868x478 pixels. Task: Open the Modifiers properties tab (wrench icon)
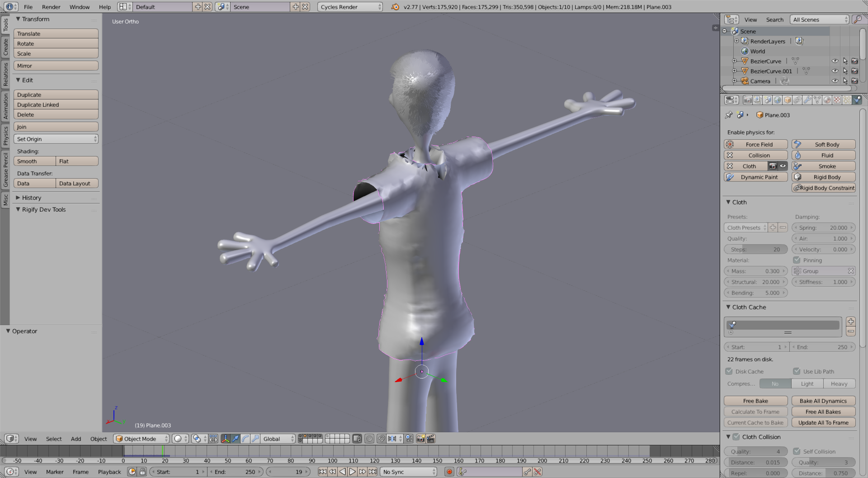(807, 100)
